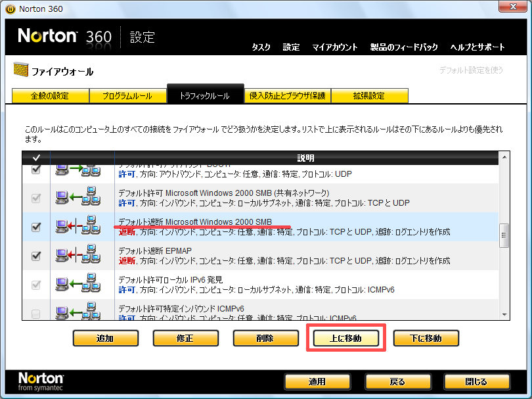Image resolution: width=532 pixels, height=399 pixels.
Task: Click the rule list scrollbar thumb
Action: [504, 235]
